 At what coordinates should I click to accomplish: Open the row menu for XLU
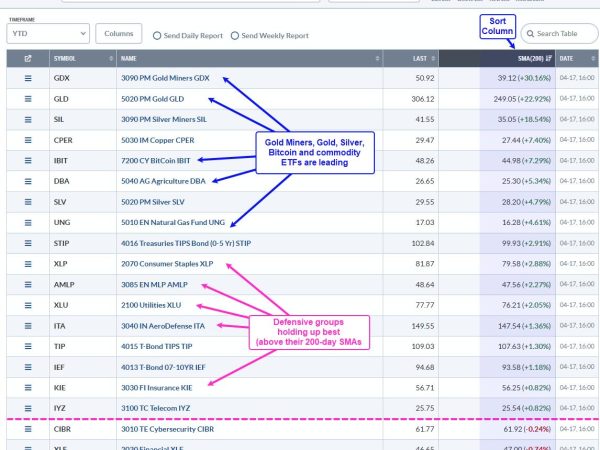pos(28,305)
